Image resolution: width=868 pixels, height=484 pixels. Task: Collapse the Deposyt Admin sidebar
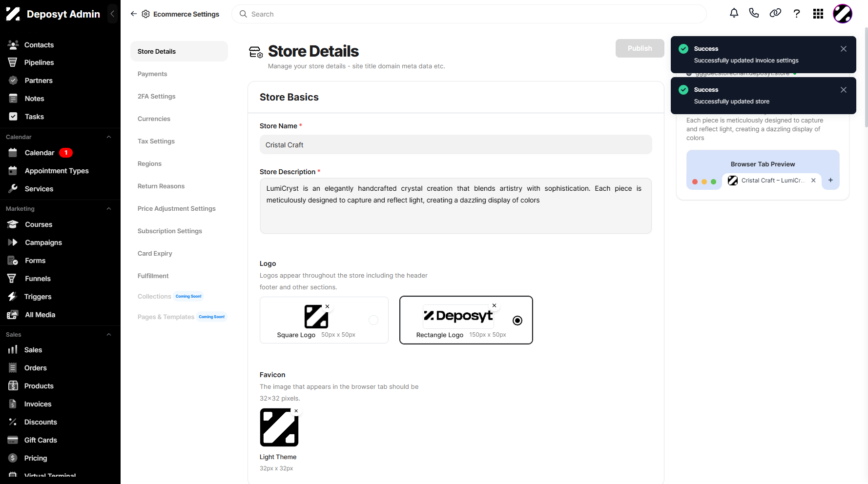112,14
